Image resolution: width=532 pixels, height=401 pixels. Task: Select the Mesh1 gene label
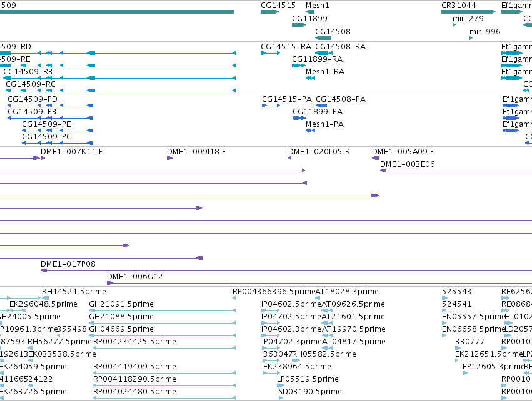pos(317,6)
